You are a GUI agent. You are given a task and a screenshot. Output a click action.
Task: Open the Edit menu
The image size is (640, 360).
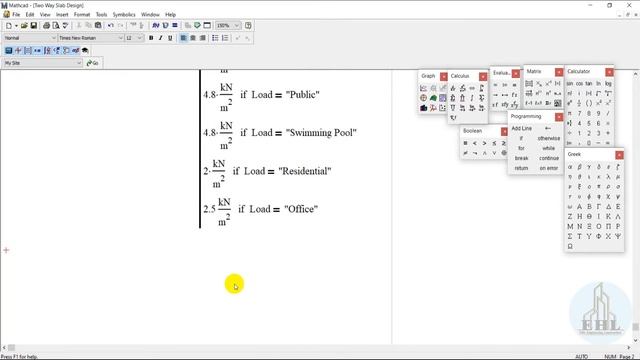30,14
